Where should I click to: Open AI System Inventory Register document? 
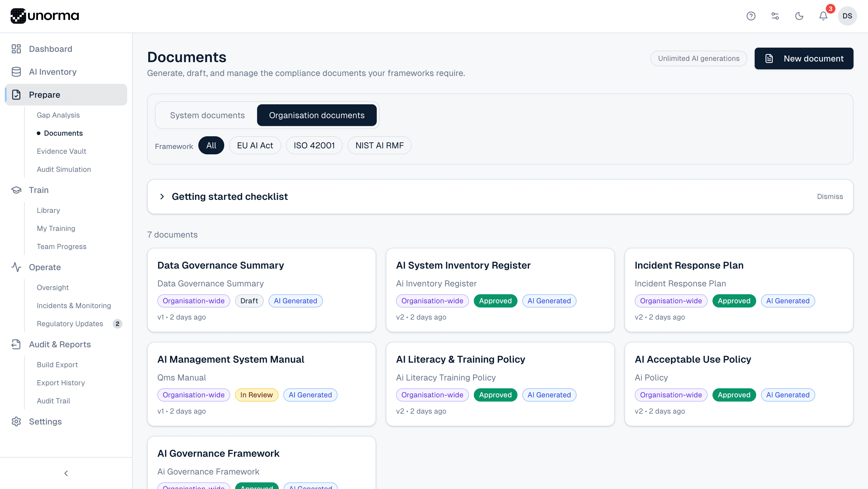click(x=500, y=290)
